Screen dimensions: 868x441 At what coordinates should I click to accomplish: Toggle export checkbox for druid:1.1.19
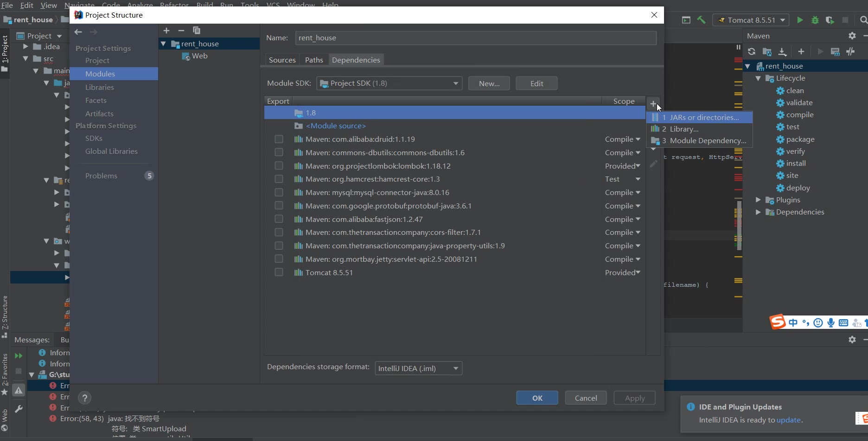click(279, 139)
